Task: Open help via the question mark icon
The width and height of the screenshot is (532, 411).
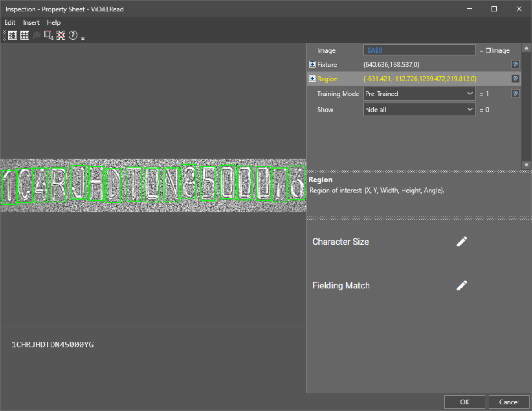Action: tap(73, 36)
